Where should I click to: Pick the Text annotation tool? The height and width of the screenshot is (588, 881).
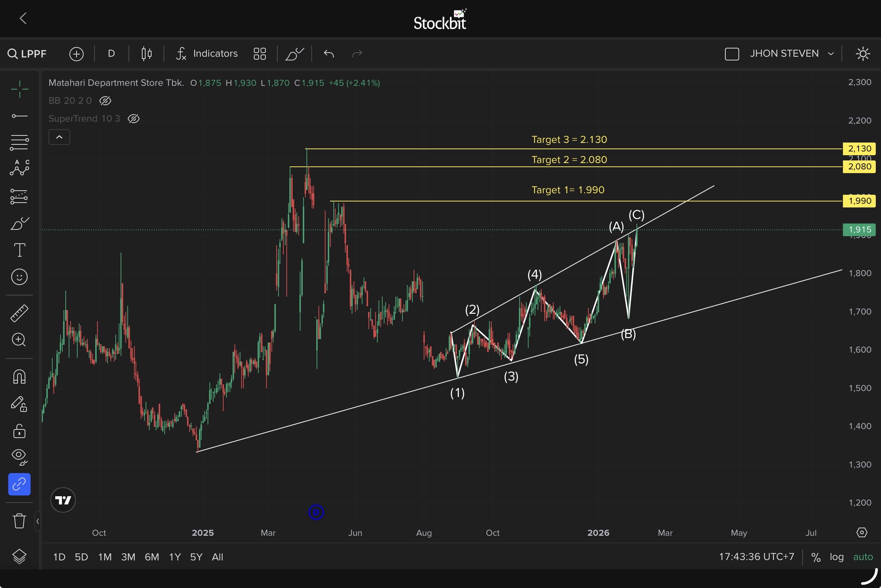tap(19, 250)
